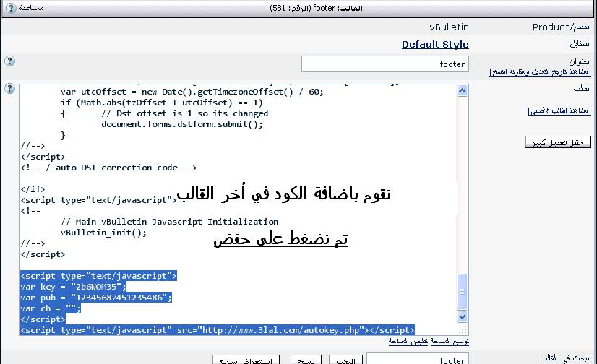597x364 pixels.
Task: Click the autokey.php script src line
Action: 218,330
